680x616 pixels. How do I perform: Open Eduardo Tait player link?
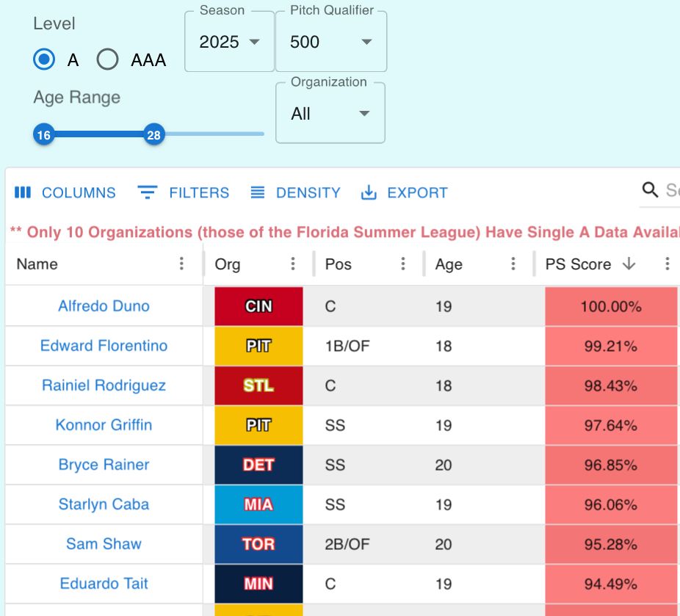tap(104, 584)
